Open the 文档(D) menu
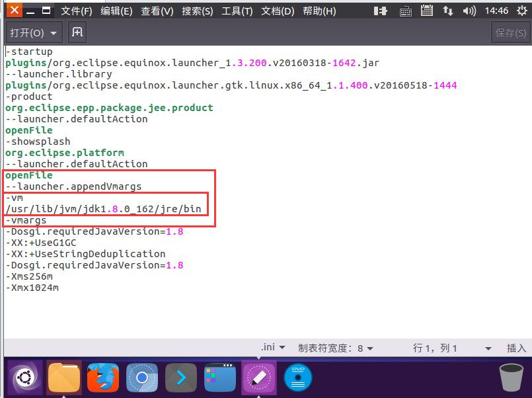Image resolution: width=532 pixels, height=398 pixels. coord(278,11)
